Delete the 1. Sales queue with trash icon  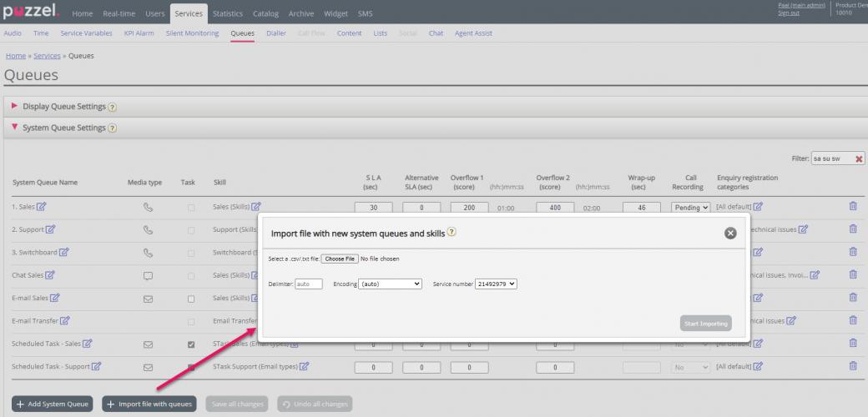click(852, 206)
